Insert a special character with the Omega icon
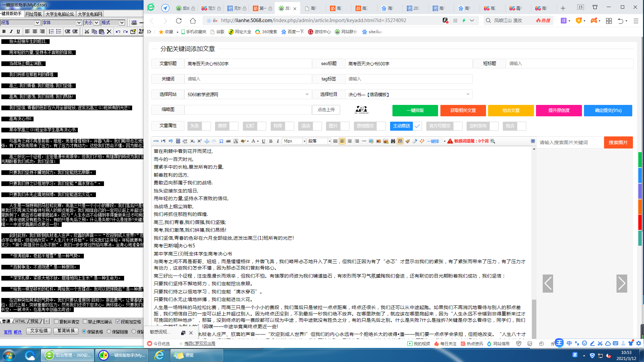644x362 pixels. point(221,141)
